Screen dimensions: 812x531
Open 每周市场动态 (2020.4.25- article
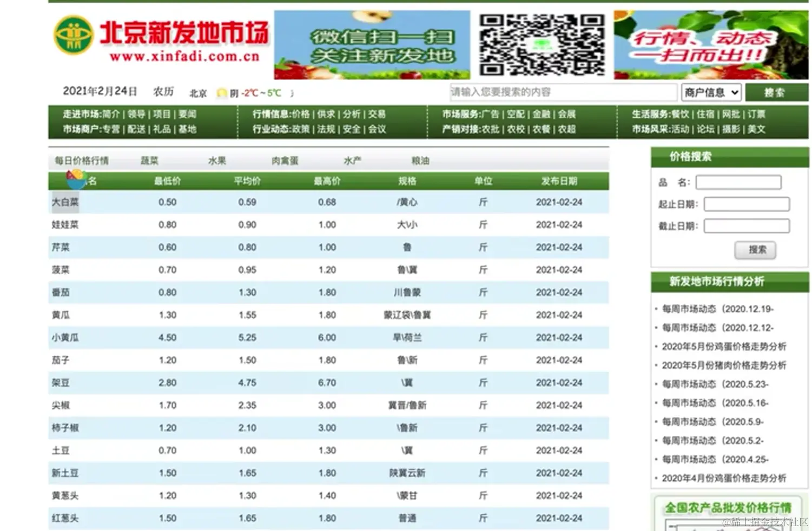pyautogui.click(x=715, y=460)
